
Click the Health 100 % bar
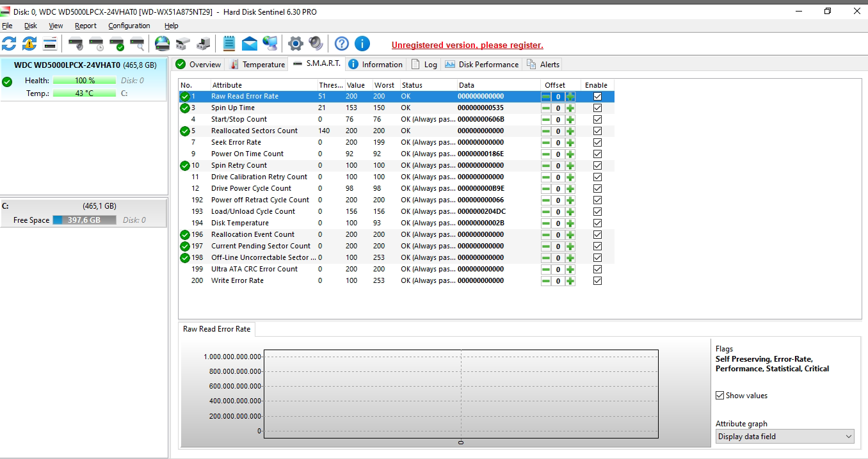[x=84, y=81]
